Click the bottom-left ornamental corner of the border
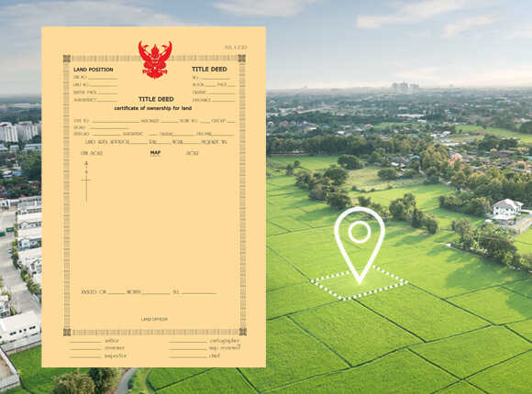 67,332
